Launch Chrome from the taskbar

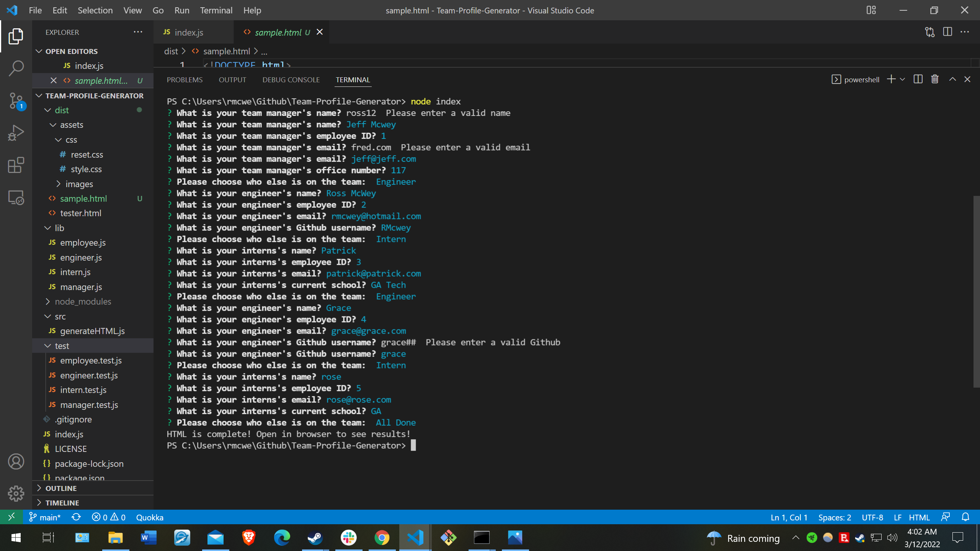click(382, 537)
